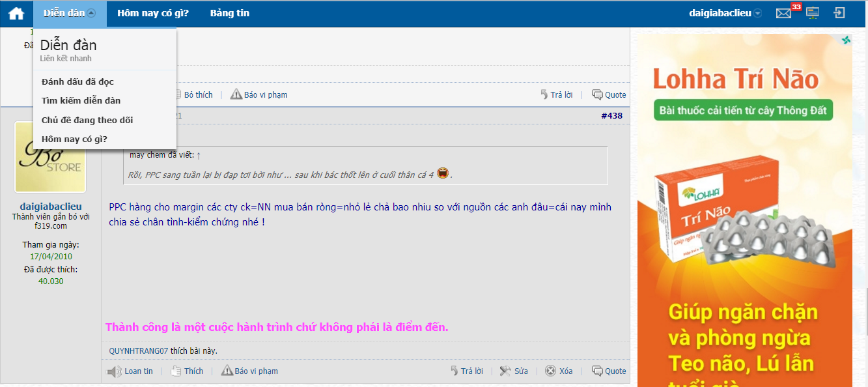Click Trả lời above post #438

tap(556, 94)
